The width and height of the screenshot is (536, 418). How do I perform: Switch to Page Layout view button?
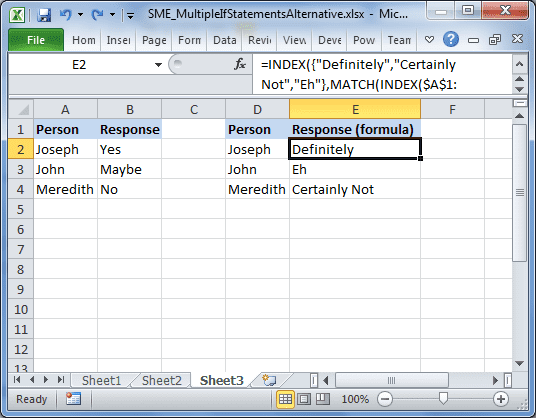coord(304,399)
